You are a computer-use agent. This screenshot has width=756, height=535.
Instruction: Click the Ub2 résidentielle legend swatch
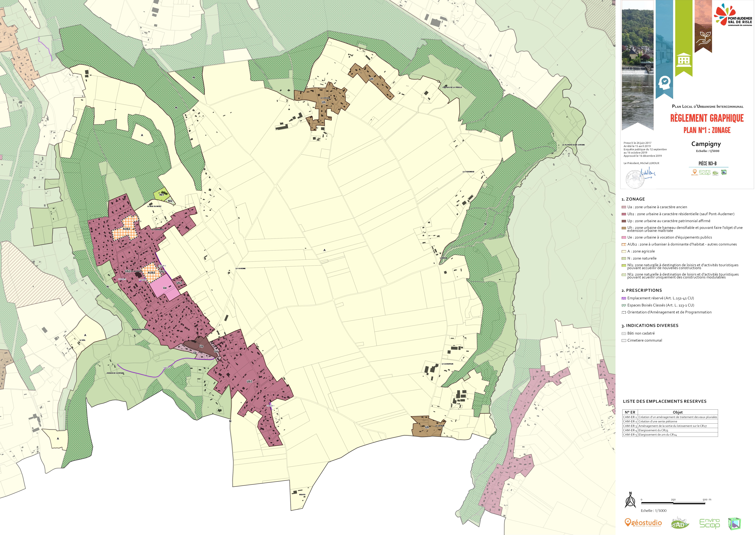pos(624,214)
